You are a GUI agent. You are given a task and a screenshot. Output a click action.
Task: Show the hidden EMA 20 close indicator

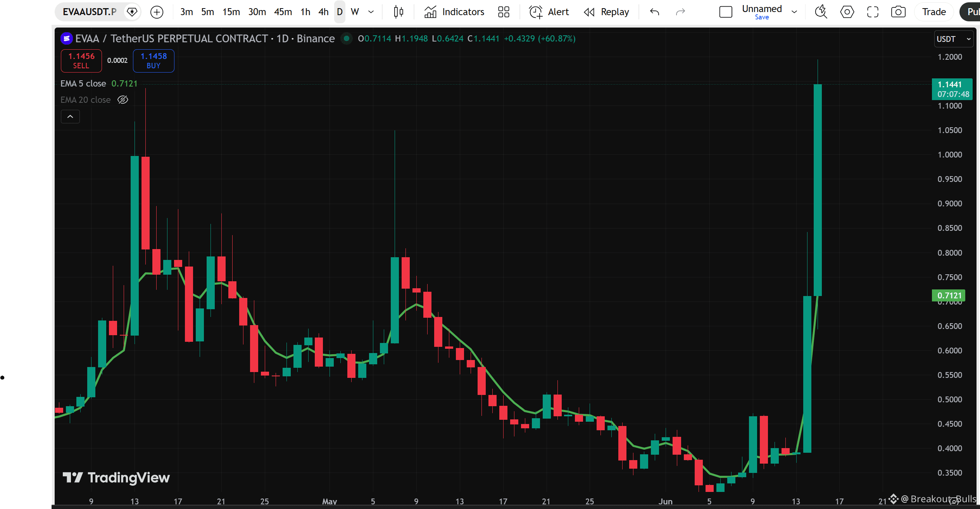(122, 100)
